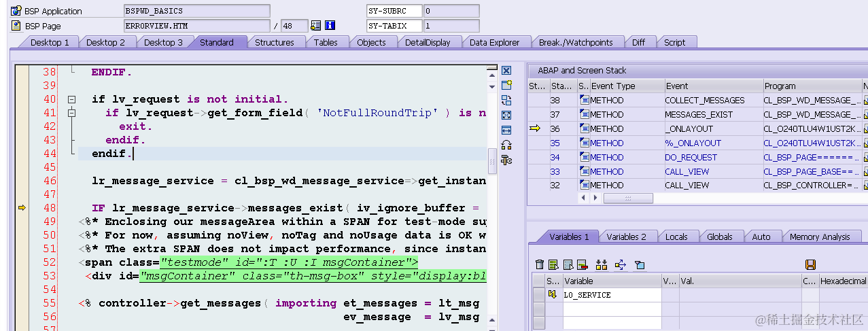Image resolution: width=868 pixels, height=331 pixels.
Task: Click the orange save floppy icon
Action: [810, 264]
